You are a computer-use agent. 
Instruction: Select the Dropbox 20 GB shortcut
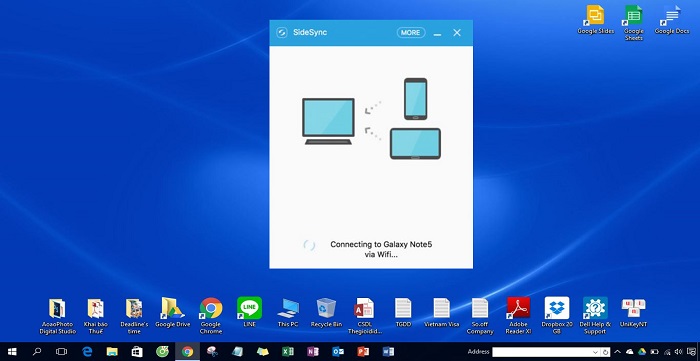pyautogui.click(x=557, y=316)
